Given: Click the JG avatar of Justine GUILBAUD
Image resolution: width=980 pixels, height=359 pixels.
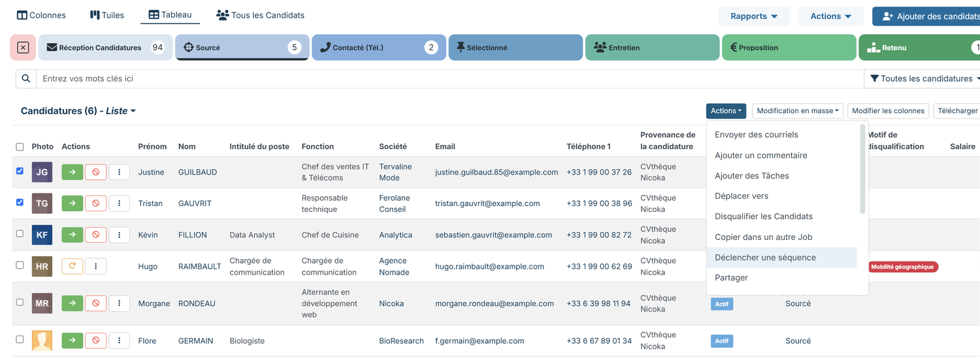Looking at the screenshot, I should [x=42, y=172].
